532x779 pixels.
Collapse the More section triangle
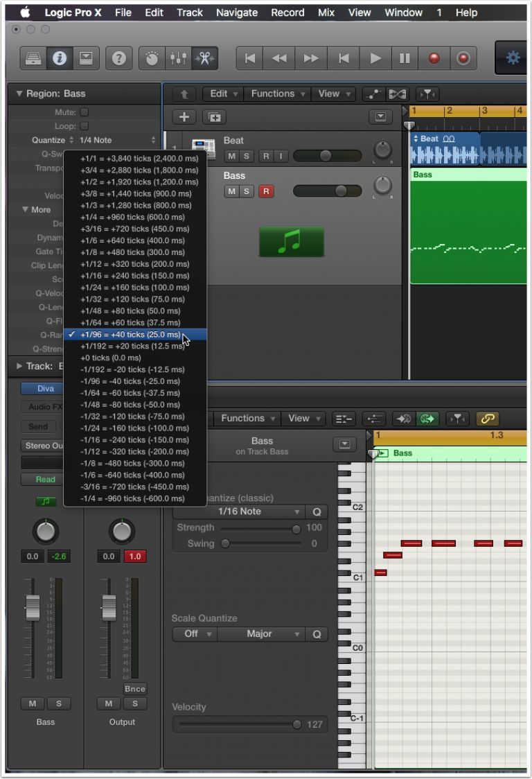(x=25, y=210)
